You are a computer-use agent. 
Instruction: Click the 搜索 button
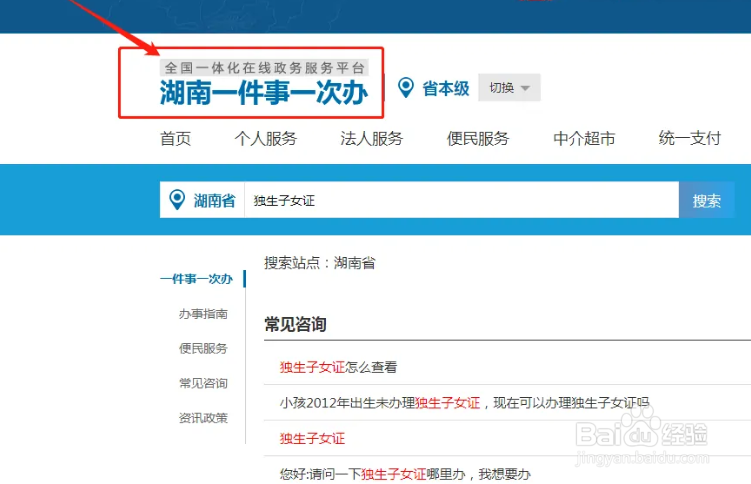(706, 200)
